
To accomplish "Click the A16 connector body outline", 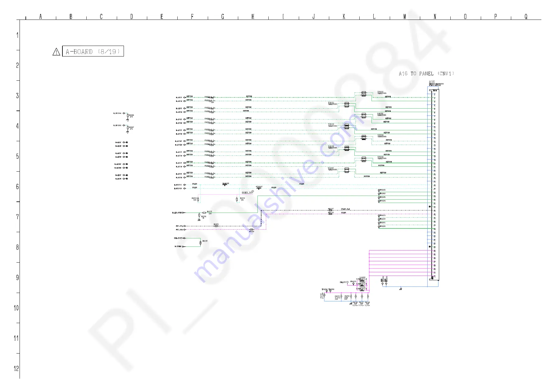I will 434,185.
